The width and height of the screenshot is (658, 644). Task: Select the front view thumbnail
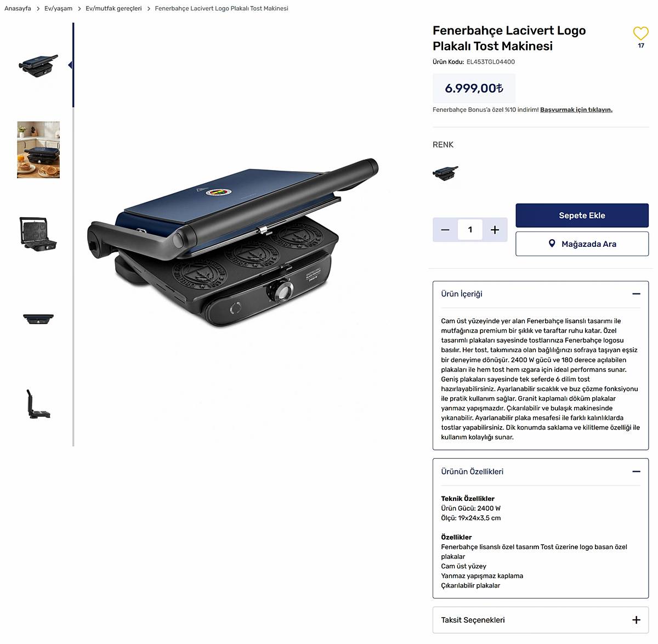point(38,319)
